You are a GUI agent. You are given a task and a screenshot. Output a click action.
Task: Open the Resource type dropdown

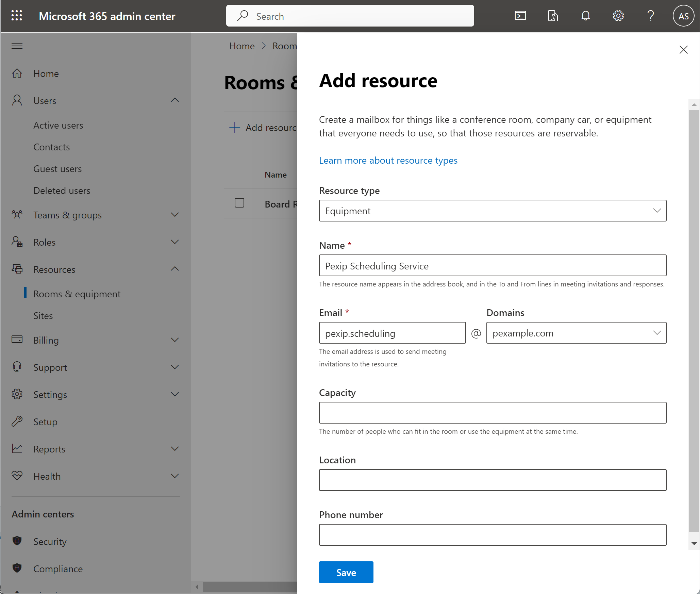[656, 211]
